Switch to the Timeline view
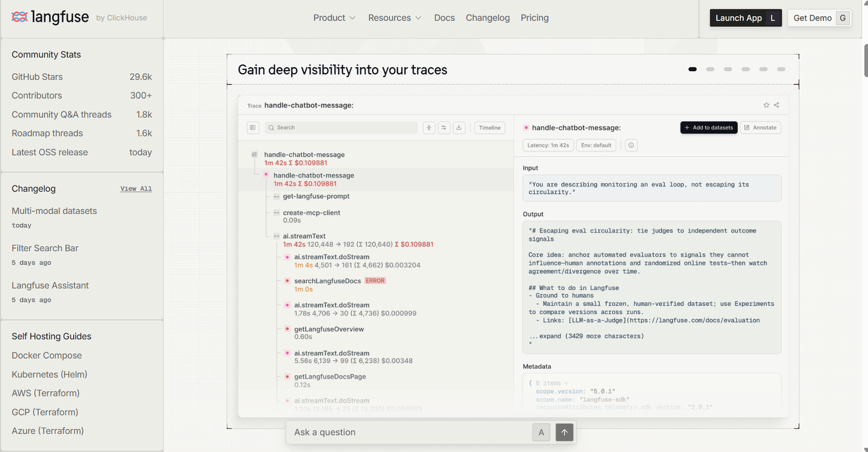 point(490,128)
